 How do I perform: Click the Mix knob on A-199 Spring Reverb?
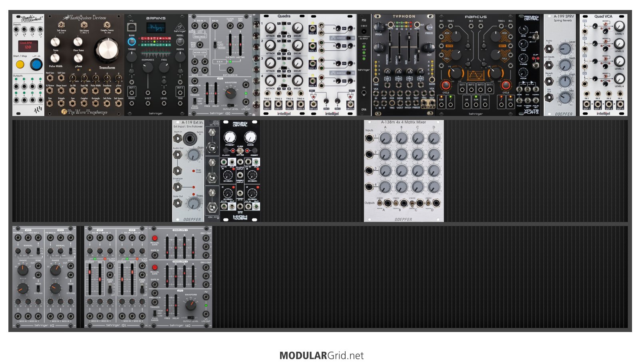tap(564, 97)
